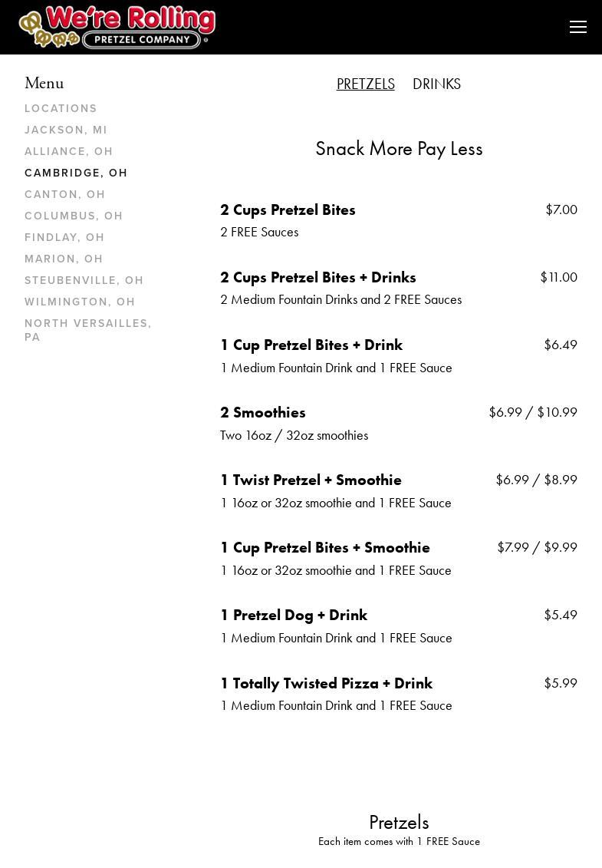
Task: Select the North Versailles, PA location
Action: (88, 330)
